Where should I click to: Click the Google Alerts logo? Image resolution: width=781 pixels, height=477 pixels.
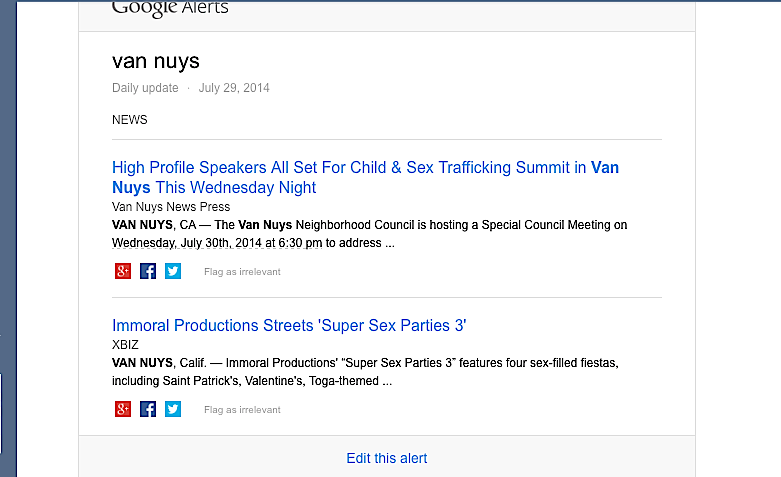click(x=170, y=8)
